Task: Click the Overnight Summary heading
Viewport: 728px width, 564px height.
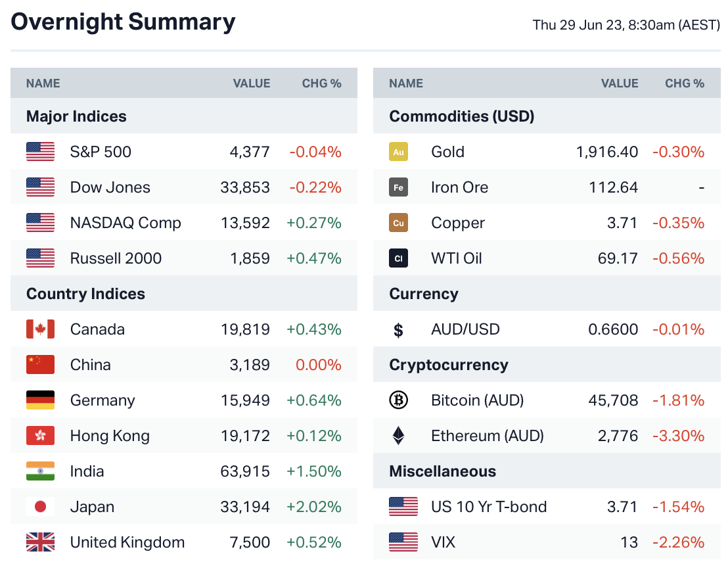Action: point(123,22)
